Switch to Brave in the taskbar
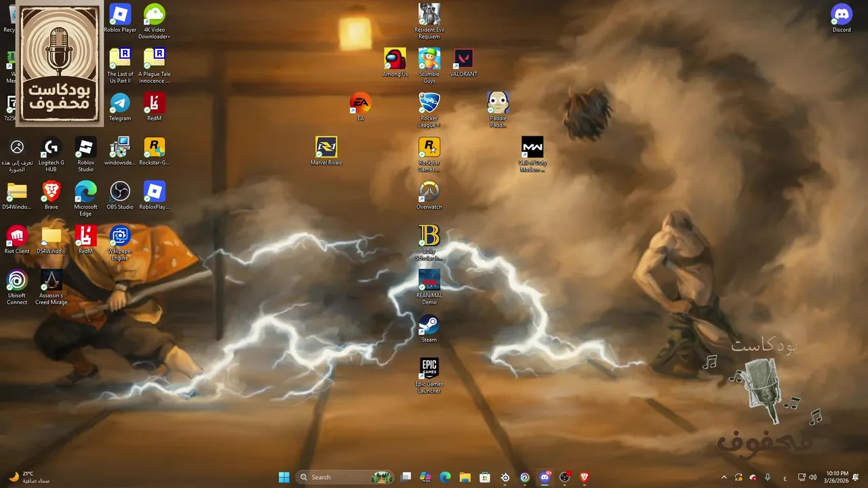Screen dimensions: 868x488 (x=584, y=477)
